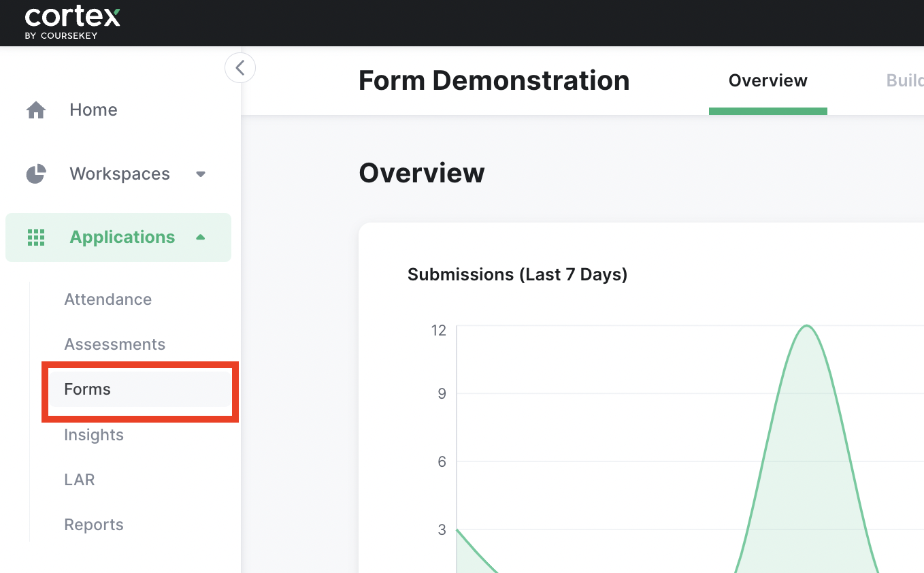Click the Overview page heading
The height and width of the screenshot is (573, 924).
coord(422,173)
